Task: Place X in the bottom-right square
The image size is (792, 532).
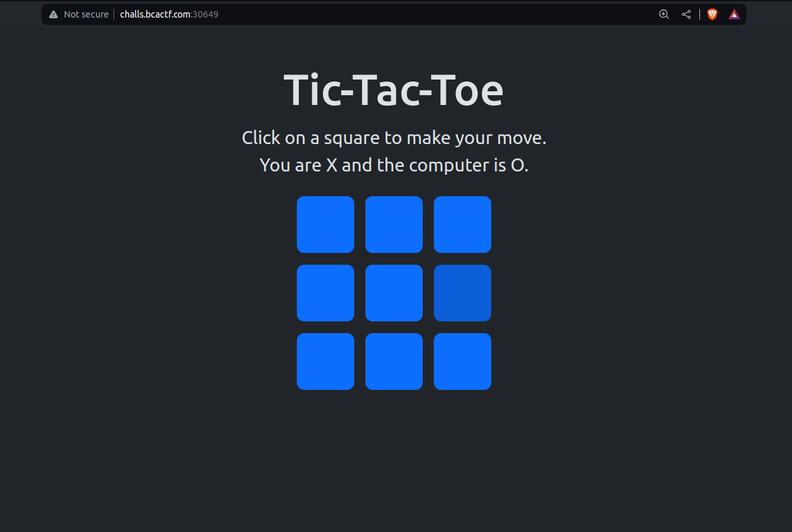Action: coord(463,361)
